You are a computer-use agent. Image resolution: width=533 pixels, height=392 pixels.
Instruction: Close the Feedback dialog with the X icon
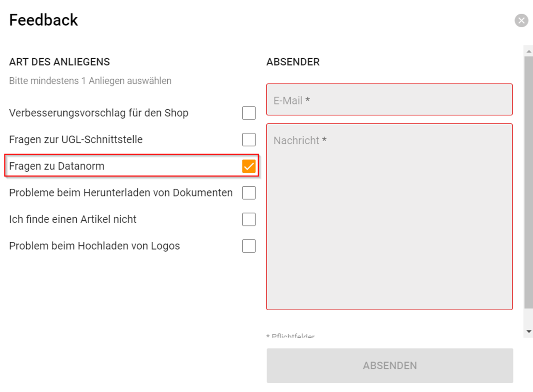[521, 20]
